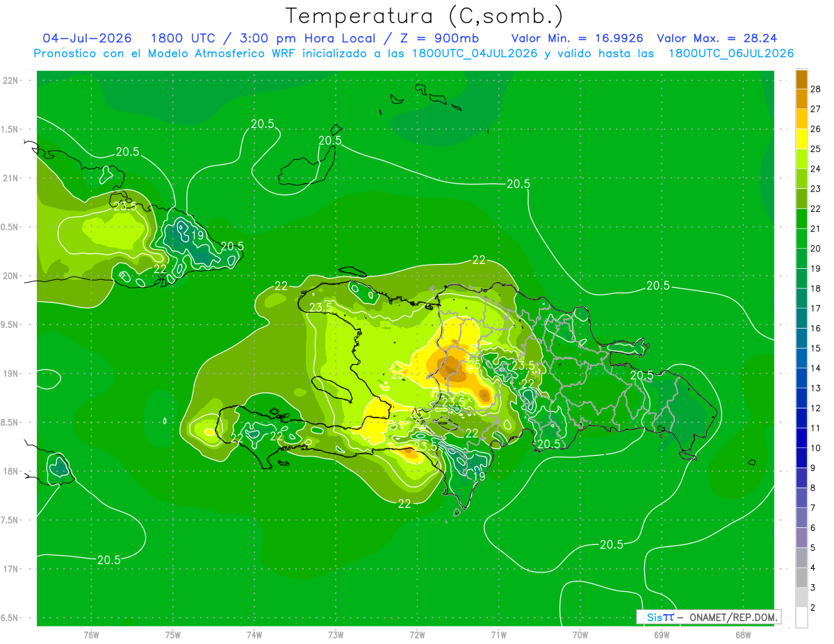The height and width of the screenshot is (644, 834).
Task: Click the legend value 28 on color scale
Action: [816, 89]
